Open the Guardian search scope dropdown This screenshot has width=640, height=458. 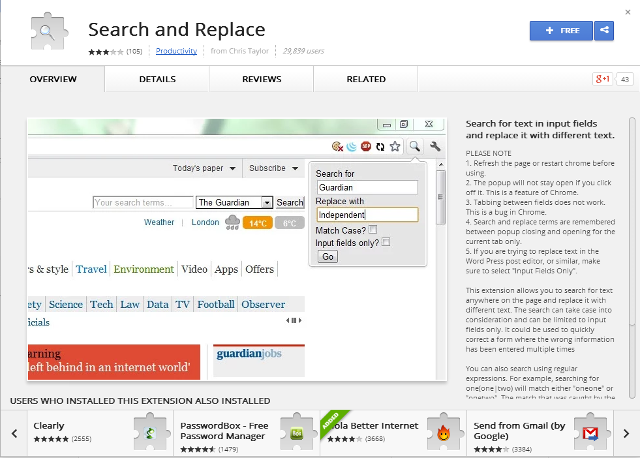click(x=234, y=202)
